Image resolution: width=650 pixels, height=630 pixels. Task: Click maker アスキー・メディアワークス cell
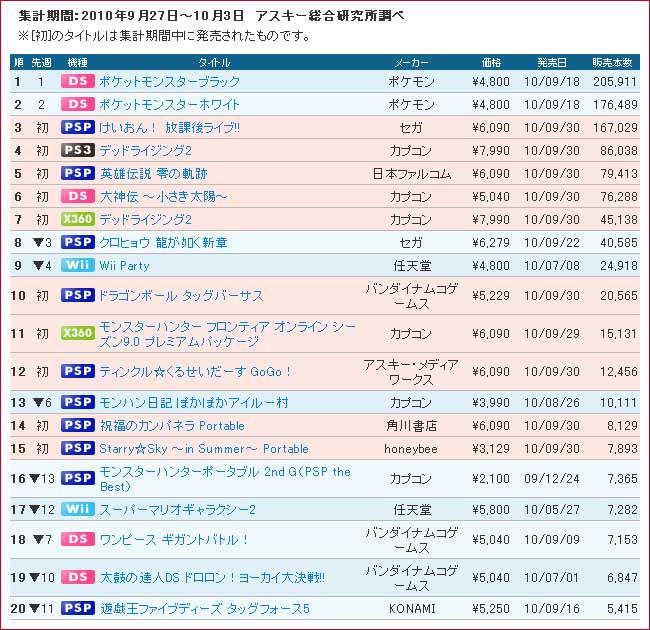tap(411, 372)
